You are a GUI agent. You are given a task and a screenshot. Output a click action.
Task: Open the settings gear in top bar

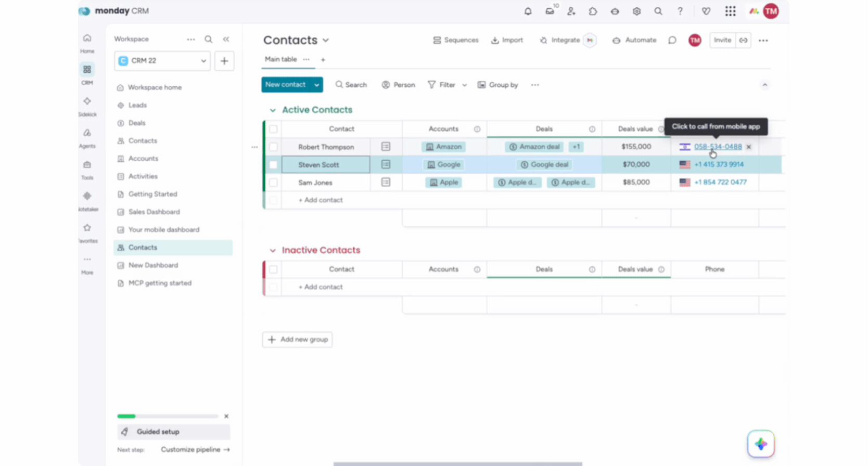636,11
